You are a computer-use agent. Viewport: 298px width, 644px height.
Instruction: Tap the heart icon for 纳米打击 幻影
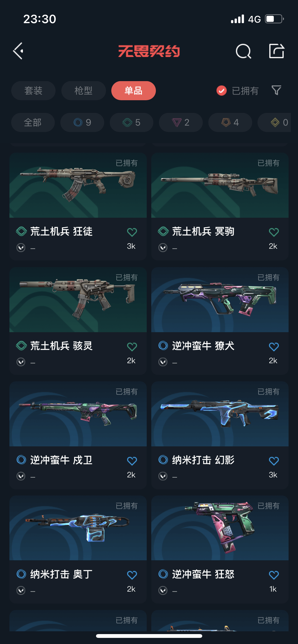tap(274, 461)
